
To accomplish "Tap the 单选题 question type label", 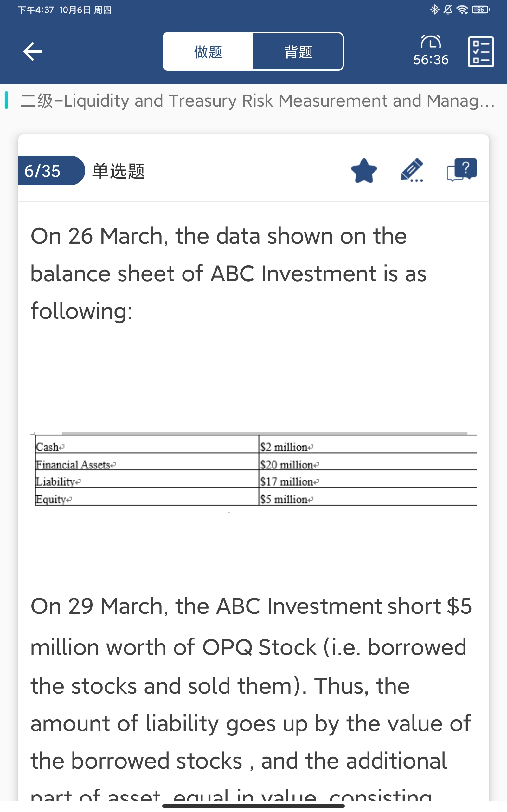I will [119, 171].
